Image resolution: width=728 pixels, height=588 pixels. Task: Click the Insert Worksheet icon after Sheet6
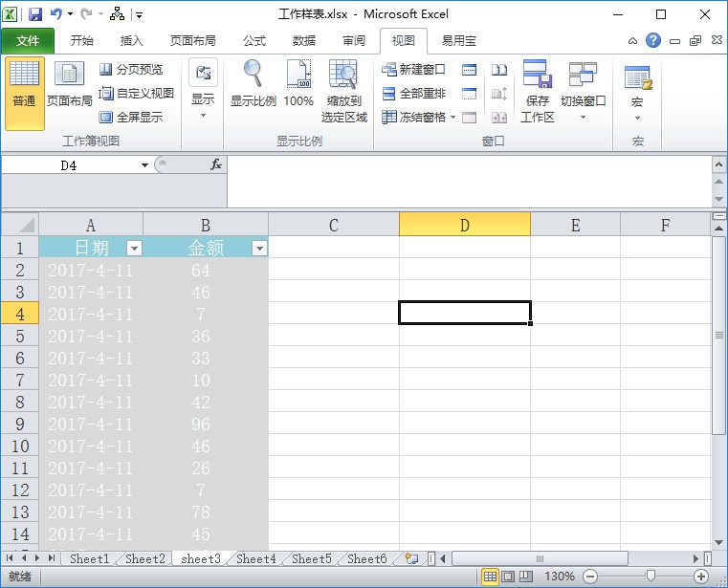click(x=411, y=558)
